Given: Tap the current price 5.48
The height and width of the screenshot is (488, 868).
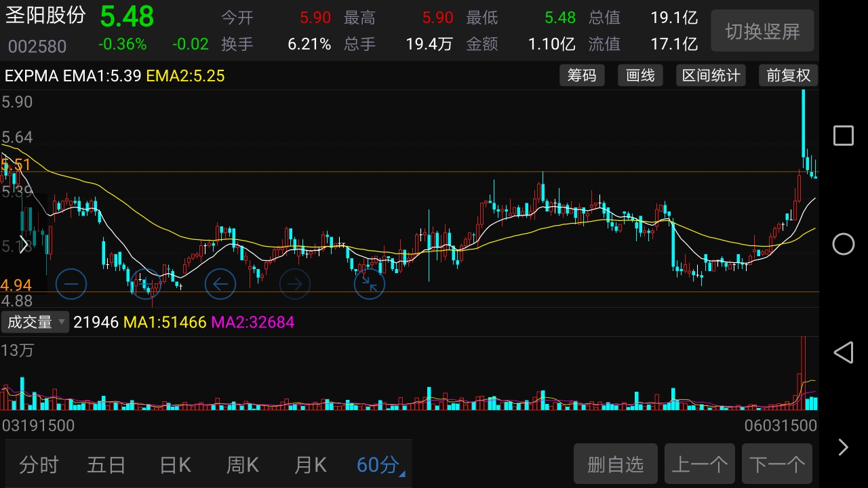Looking at the screenshot, I should 127,16.
